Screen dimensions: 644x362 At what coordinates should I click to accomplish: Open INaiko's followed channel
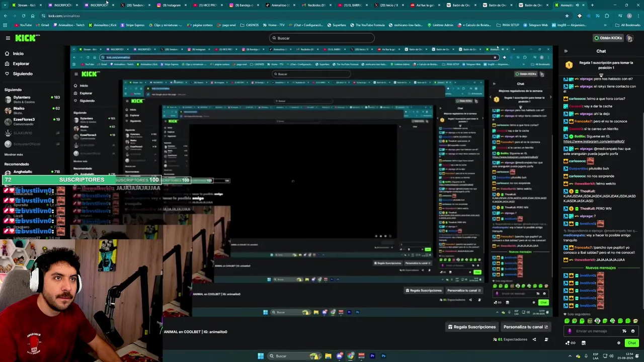tap(32, 111)
